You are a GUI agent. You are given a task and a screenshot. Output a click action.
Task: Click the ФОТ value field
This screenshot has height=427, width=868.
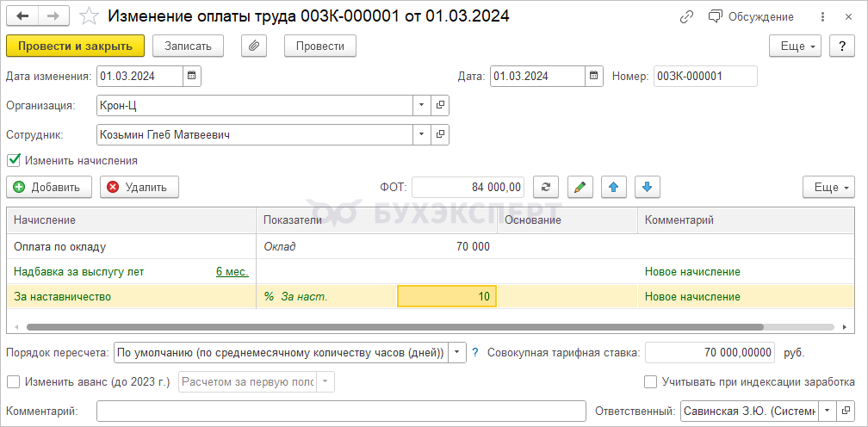(x=468, y=187)
